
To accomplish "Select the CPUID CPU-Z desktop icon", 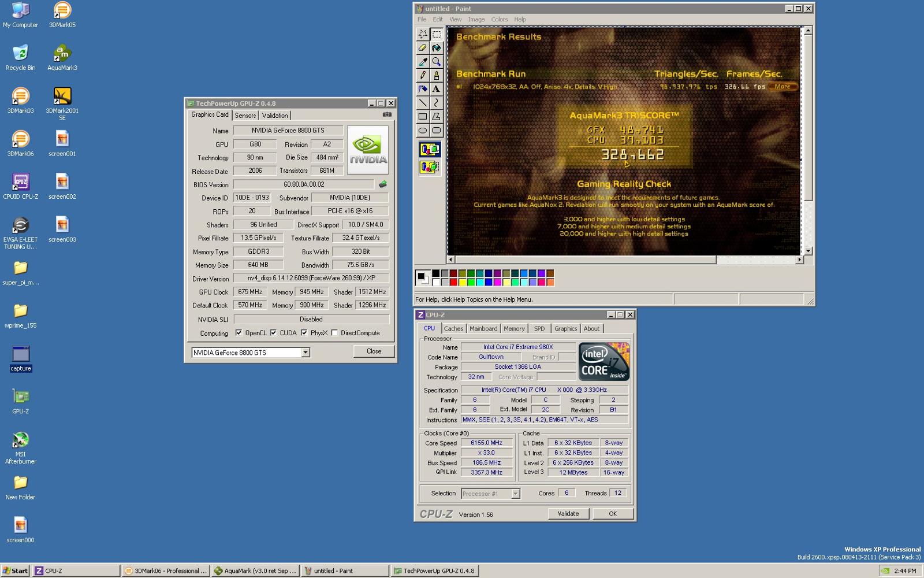I will (x=20, y=186).
